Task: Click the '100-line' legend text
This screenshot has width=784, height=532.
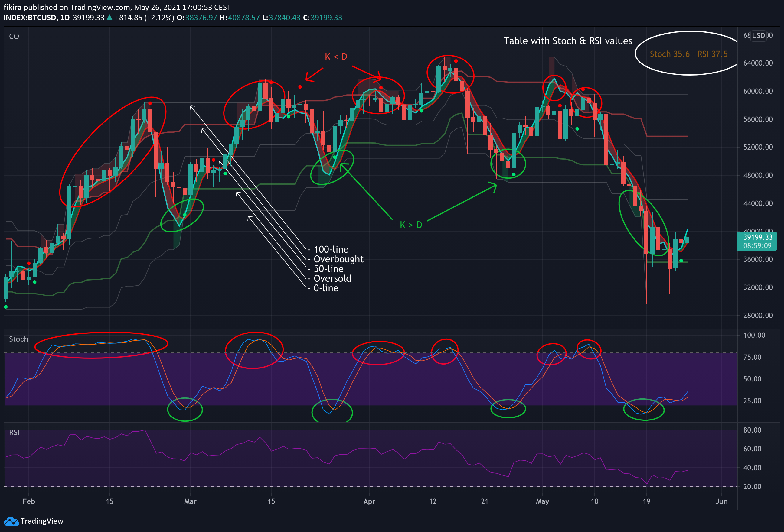Action: [331, 249]
